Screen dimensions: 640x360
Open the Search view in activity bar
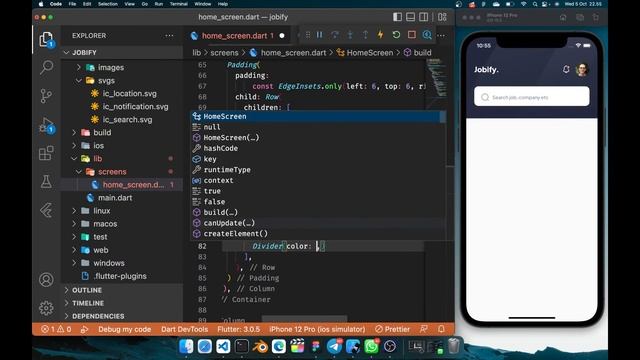point(46,67)
